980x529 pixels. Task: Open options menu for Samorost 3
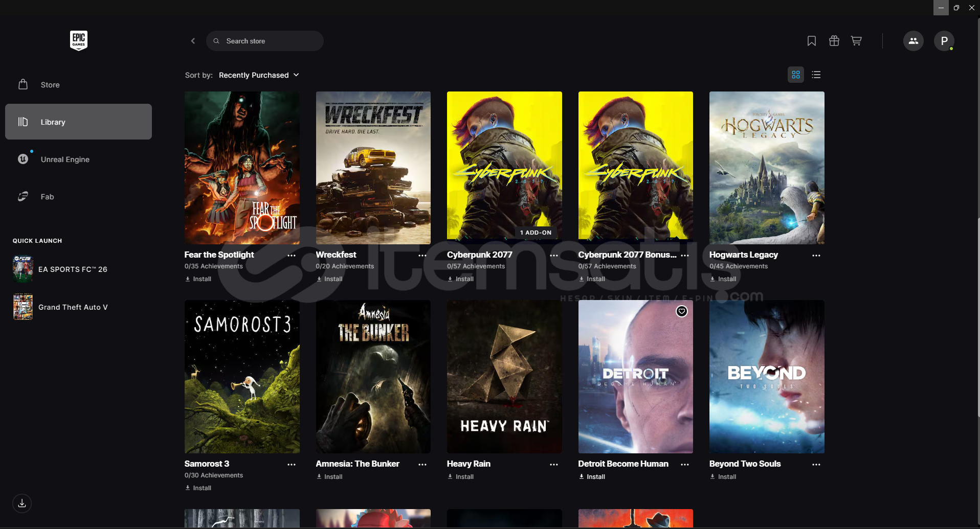tap(292, 464)
